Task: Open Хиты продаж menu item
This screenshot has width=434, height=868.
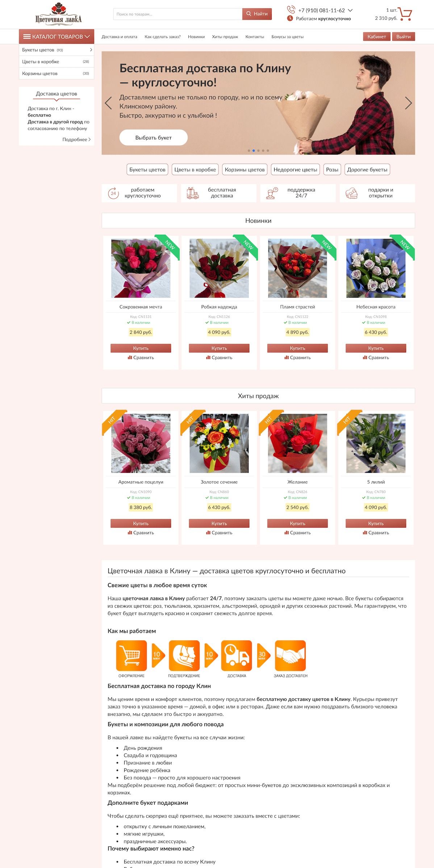Action: tap(225, 37)
